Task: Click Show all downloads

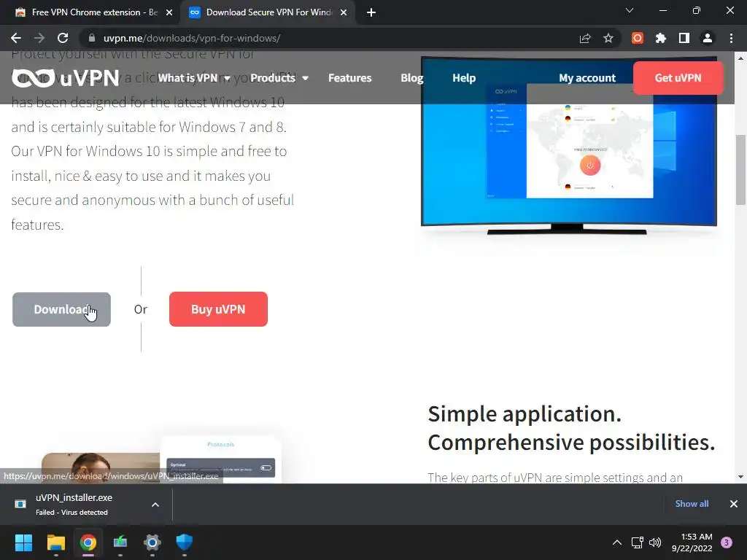Action: (x=692, y=504)
